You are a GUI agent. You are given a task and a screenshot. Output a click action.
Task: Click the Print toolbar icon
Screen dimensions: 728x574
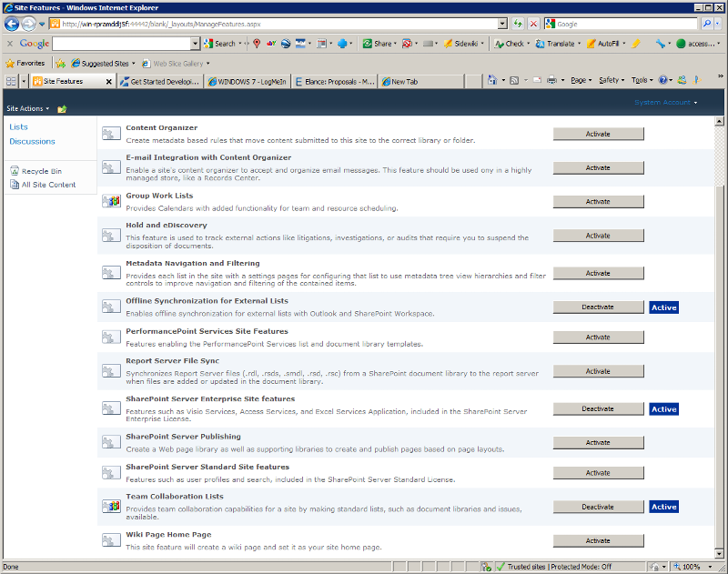click(551, 80)
